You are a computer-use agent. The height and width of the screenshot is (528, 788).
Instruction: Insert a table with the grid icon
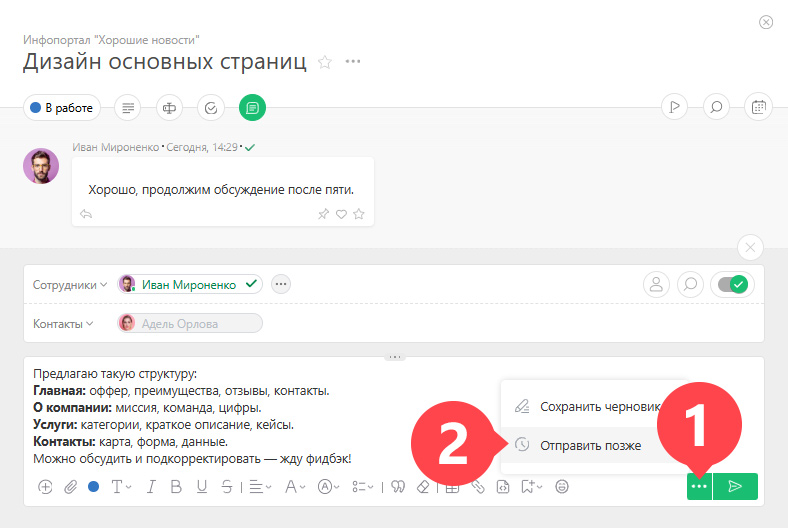[452, 487]
